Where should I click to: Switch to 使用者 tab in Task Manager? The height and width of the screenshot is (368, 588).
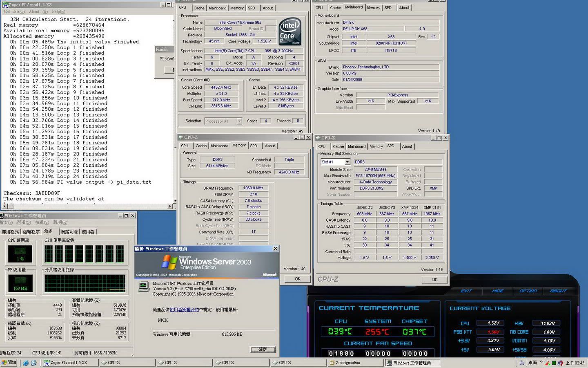(x=88, y=232)
